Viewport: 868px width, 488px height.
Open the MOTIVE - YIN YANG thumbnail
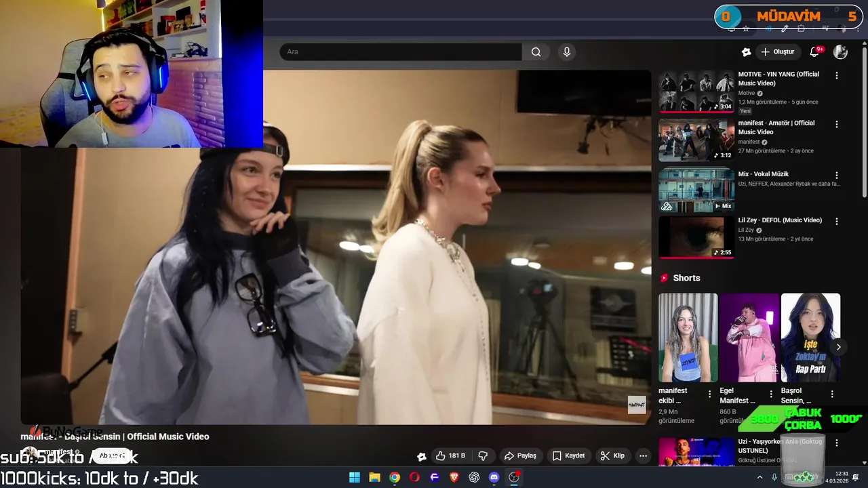[696, 91]
